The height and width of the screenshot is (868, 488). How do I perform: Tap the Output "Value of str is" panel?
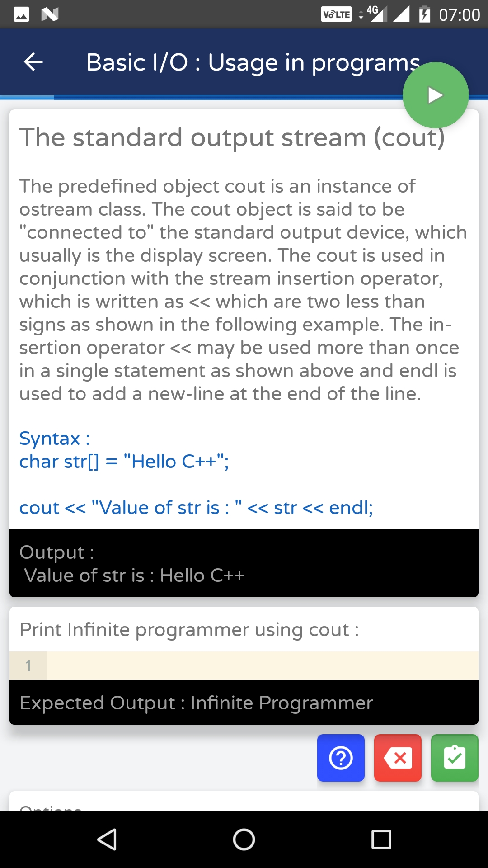coord(244,563)
